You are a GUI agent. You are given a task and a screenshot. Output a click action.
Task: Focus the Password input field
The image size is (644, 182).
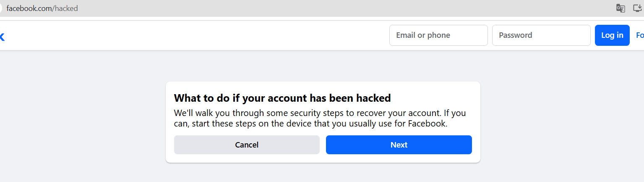click(x=541, y=35)
